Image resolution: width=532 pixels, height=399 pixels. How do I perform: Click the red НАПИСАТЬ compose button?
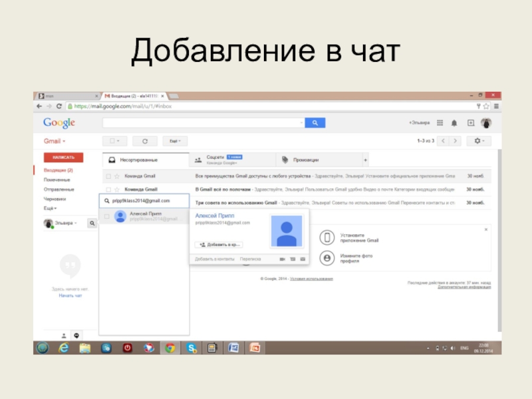point(63,158)
